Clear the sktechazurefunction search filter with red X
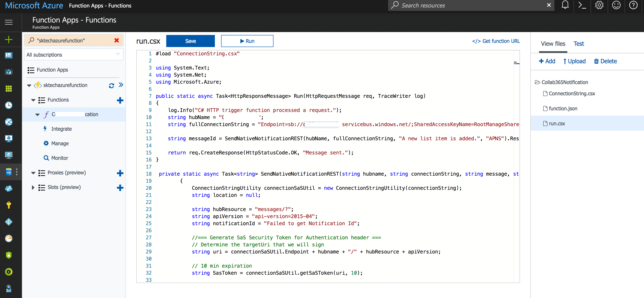Screen dimensions: 644x298 [x=117, y=40]
